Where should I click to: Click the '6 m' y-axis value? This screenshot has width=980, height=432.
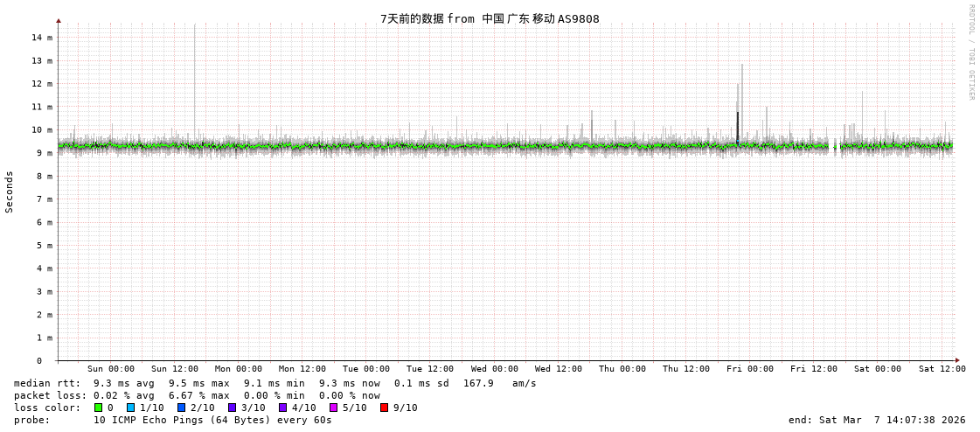click(45, 223)
